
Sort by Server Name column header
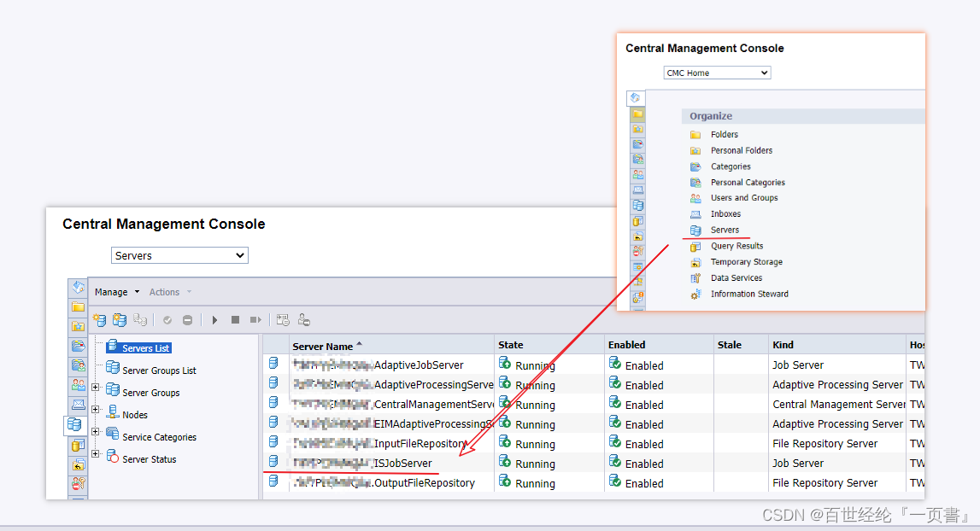(x=322, y=346)
